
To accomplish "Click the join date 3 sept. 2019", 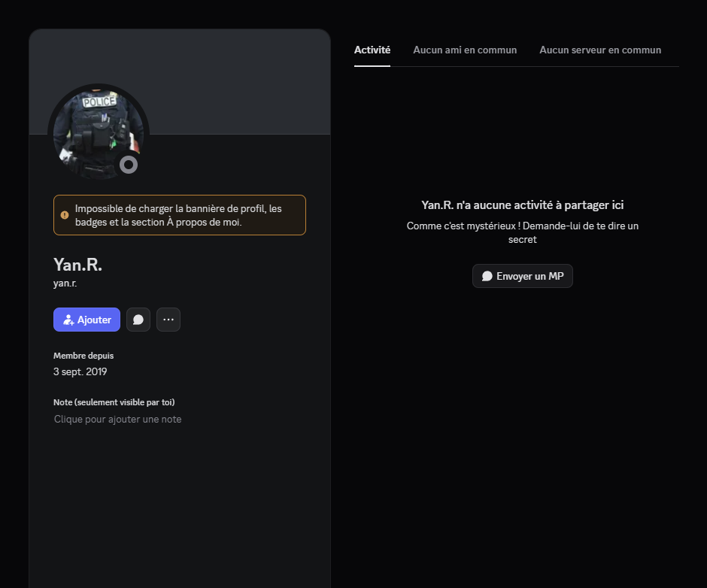I will (x=80, y=371).
